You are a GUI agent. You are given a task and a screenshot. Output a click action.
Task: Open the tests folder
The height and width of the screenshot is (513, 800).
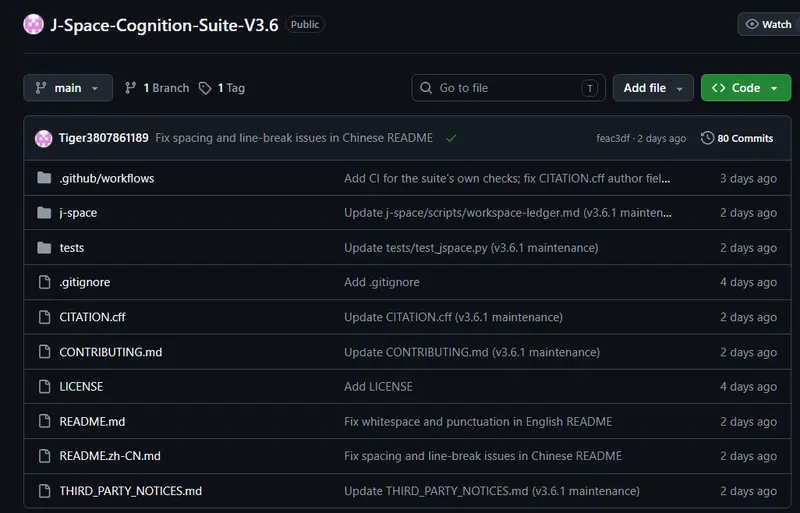pyautogui.click(x=71, y=248)
